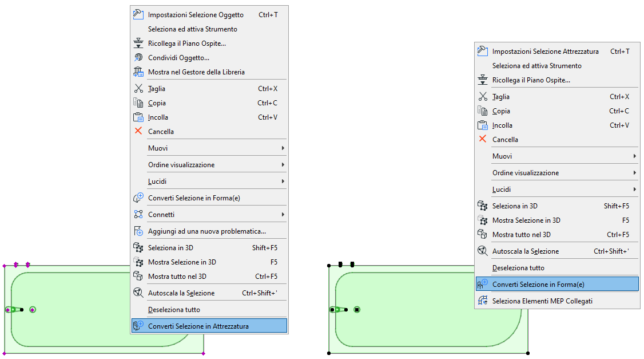Click Seleziona Elementi MEP Collegati icon
This screenshot has width=644, height=359.
482,301
